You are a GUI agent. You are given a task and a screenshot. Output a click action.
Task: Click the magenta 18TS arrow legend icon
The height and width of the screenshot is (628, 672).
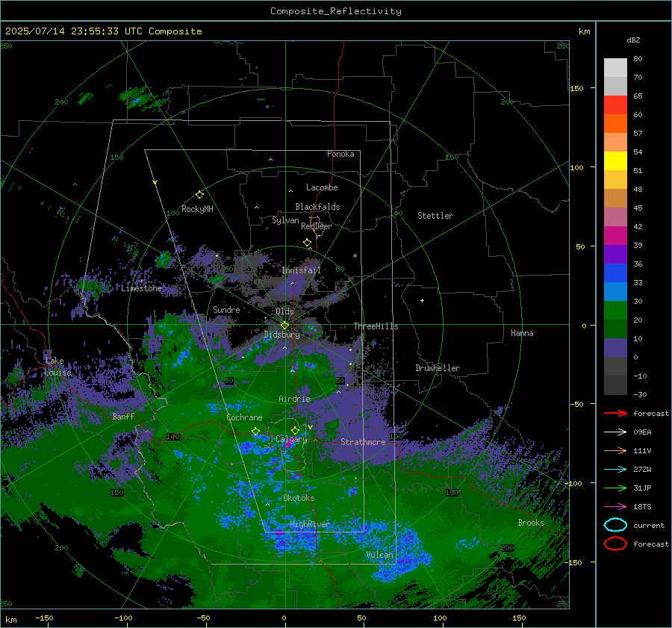coord(615,506)
